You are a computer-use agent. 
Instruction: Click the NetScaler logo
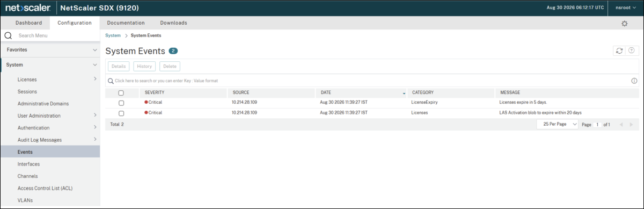[28, 8]
